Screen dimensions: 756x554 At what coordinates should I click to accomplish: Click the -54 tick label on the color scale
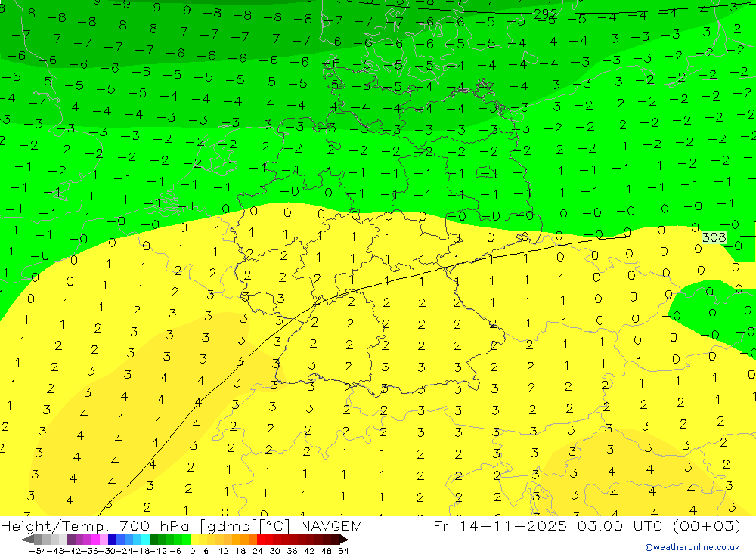pos(39,551)
